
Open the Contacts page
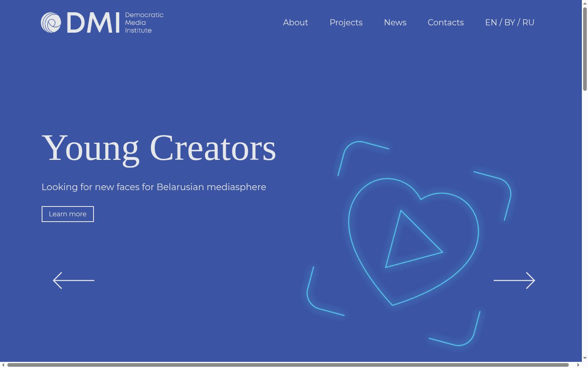[445, 22]
